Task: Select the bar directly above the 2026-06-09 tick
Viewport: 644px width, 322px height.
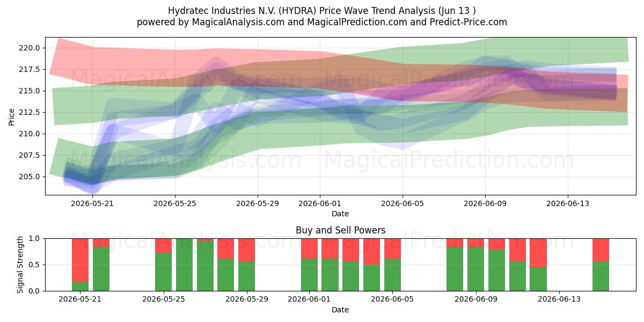Action: coord(475,265)
